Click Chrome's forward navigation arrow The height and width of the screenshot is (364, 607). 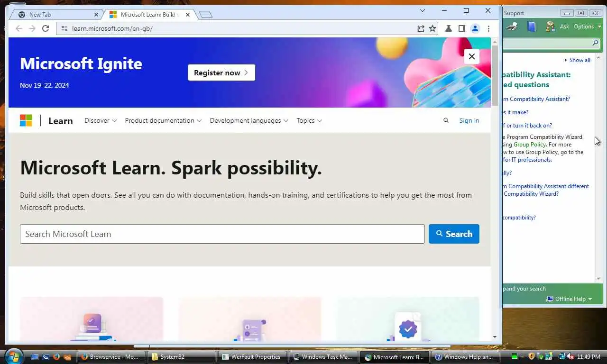pos(32,28)
